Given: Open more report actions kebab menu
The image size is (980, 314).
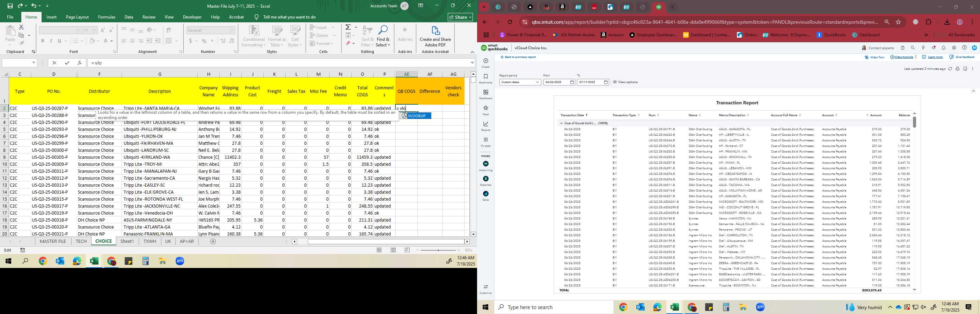Looking at the screenshot, I should [972, 69].
